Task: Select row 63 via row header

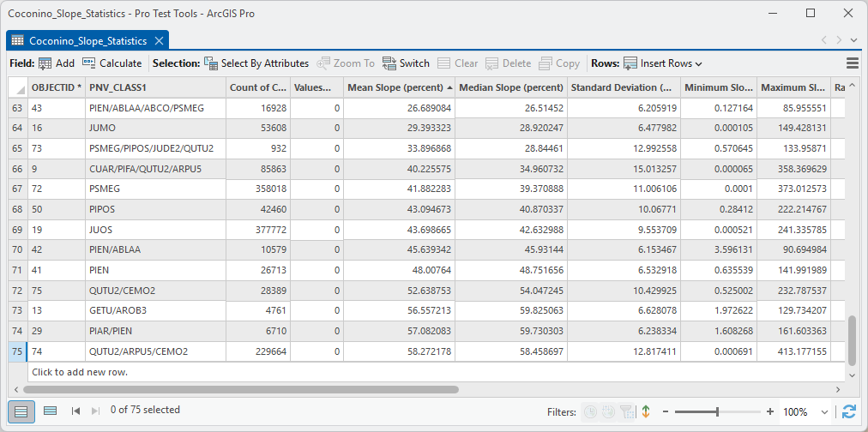Action: coord(18,108)
